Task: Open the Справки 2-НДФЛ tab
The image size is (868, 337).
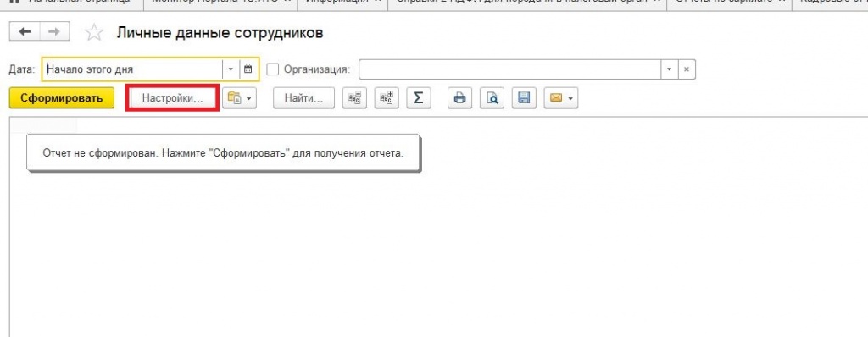Action: pos(527,3)
